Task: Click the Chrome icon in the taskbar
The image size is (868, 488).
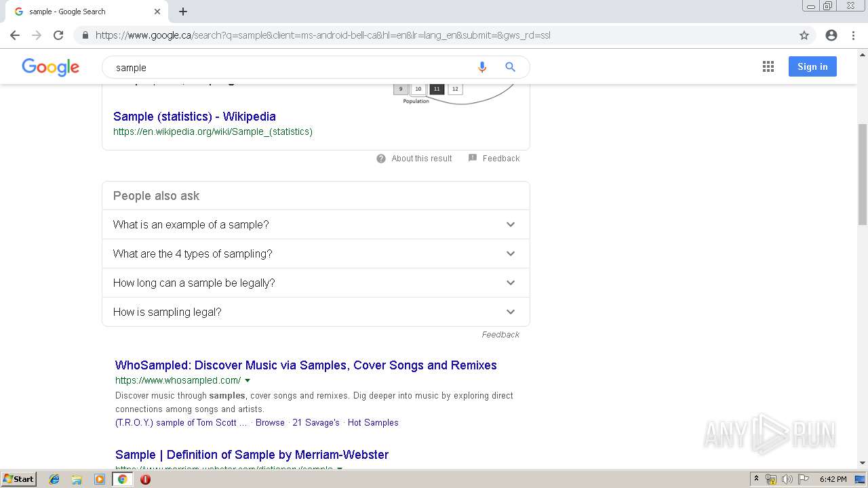Action: [x=122, y=479]
